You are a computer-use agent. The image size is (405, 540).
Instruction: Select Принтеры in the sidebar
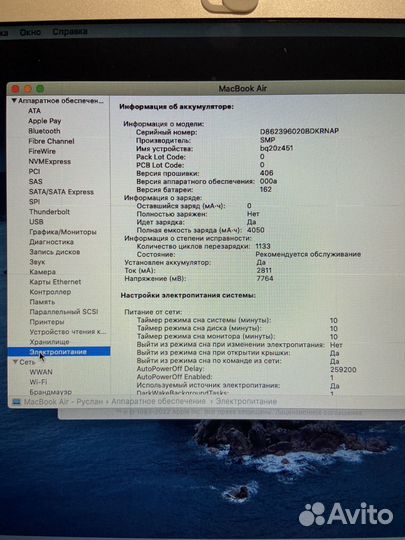click(x=47, y=322)
